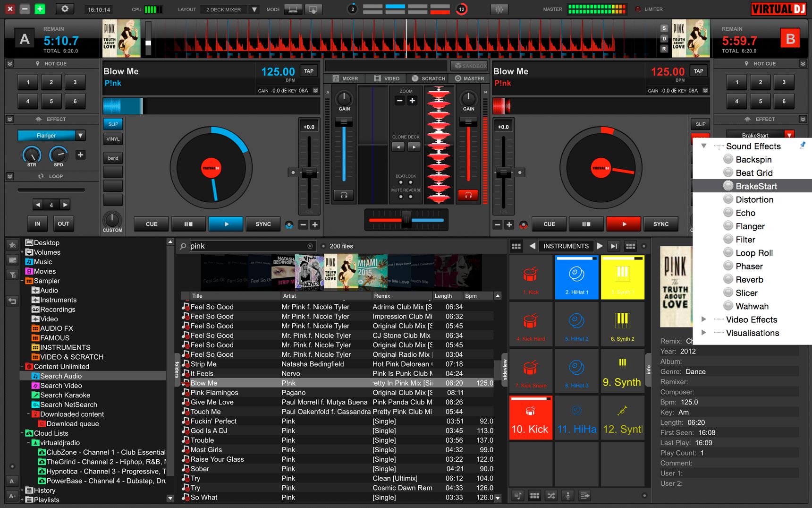Viewport: 812px width, 508px height.
Task: Click the star favorites icon in browser sidebar
Action: (x=13, y=245)
